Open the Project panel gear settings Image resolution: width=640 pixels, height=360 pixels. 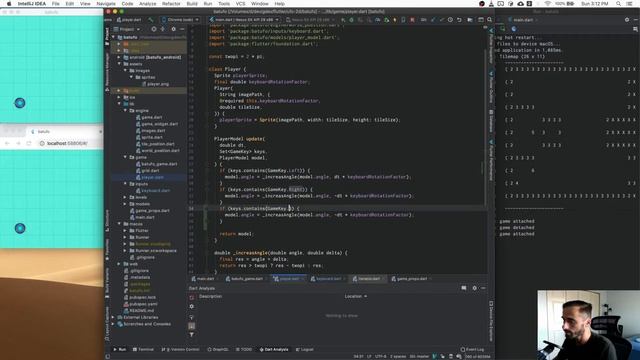pyautogui.click(x=173, y=29)
